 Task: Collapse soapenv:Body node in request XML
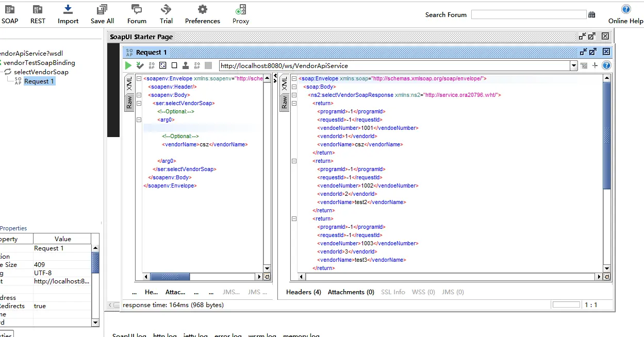[x=139, y=95]
